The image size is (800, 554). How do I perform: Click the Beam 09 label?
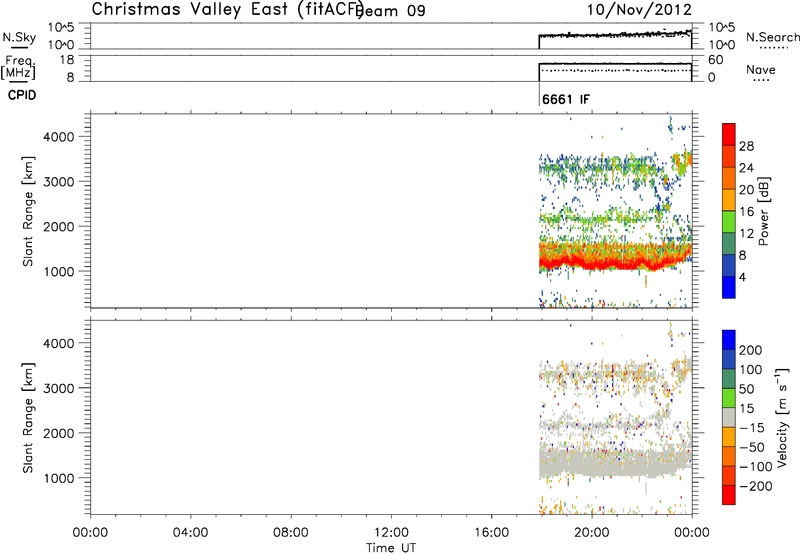391,10
